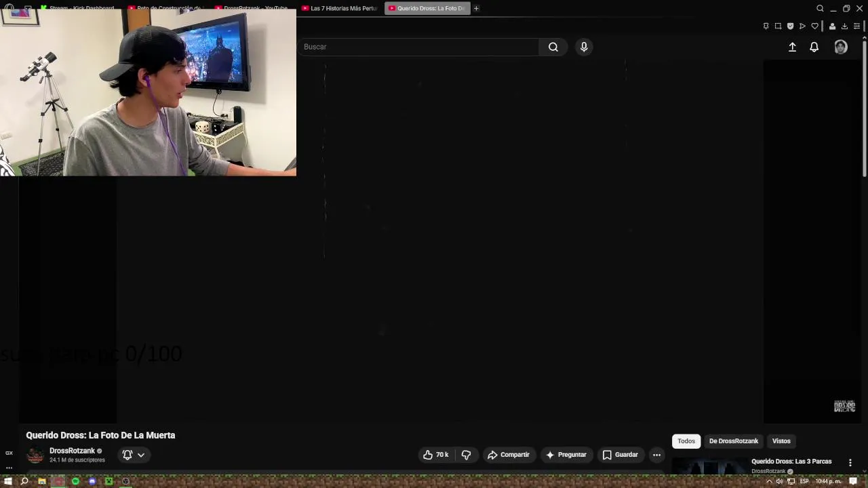Add page to bookmarks with heart icon
Viewport: 868px width, 488px height.
click(x=814, y=26)
